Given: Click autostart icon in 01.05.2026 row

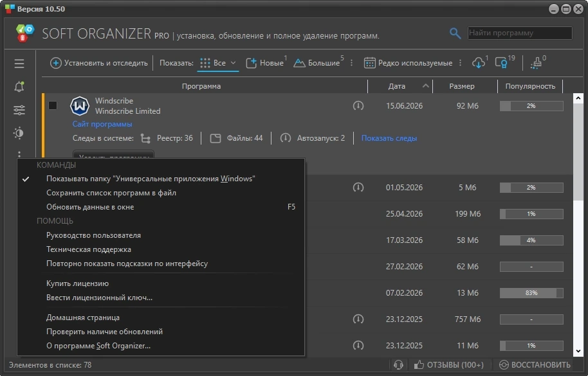Looking at the screenshot, I should pyautogui.click(x=358, y=187).
